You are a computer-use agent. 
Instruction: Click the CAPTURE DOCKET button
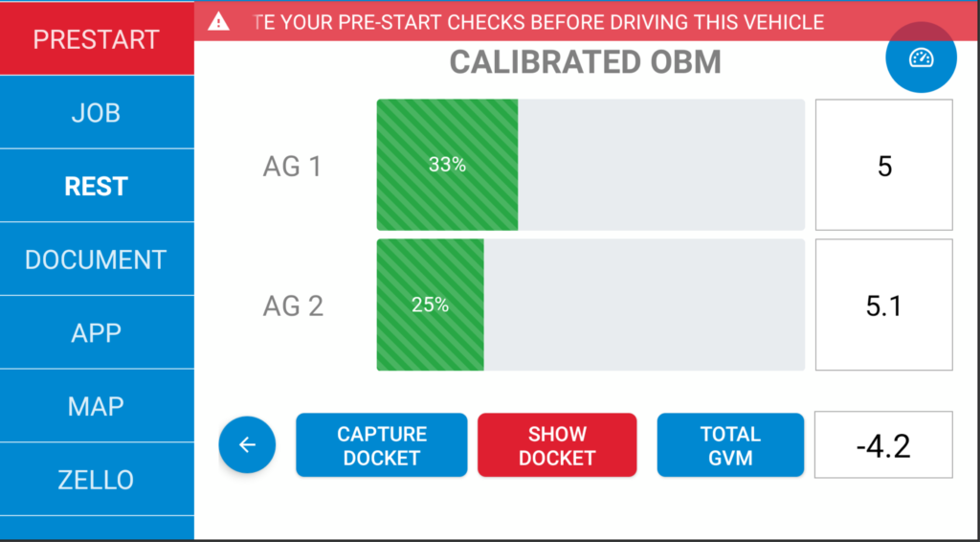pyautogui.click(x=381, y=445)
